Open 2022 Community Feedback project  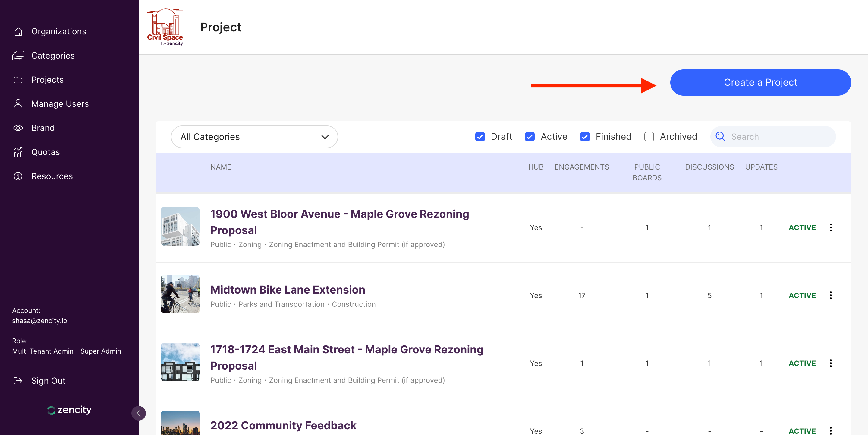coord(283,426)
